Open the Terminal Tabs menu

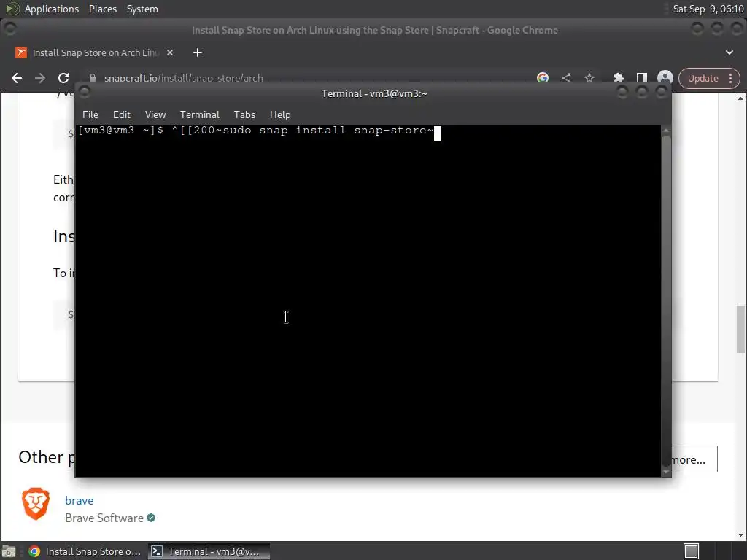pos(244,114)
